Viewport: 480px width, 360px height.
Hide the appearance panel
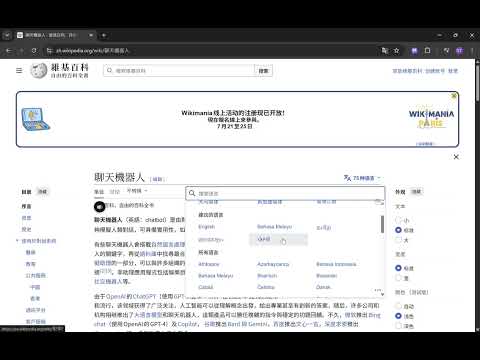(416, 192)
